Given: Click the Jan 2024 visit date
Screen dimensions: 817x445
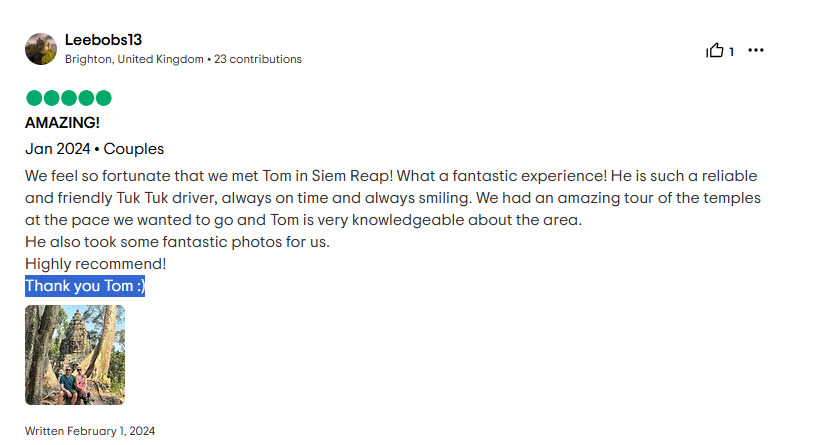Looking at the screenshot, I should pyautogui.click(x=58, y=149).
